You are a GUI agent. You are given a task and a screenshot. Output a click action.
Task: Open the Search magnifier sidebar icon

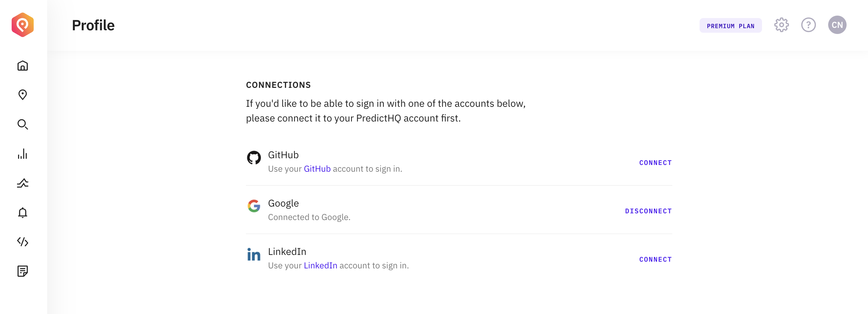[23, 125]
